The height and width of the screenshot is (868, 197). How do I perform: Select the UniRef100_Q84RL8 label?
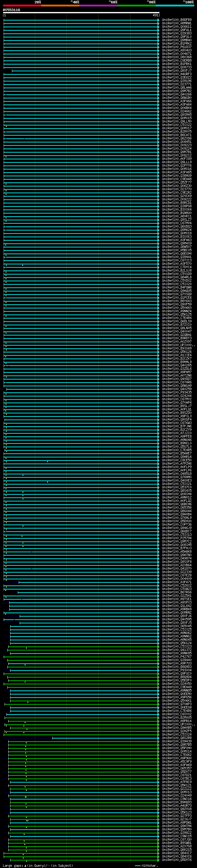click(x=176, y=277)
